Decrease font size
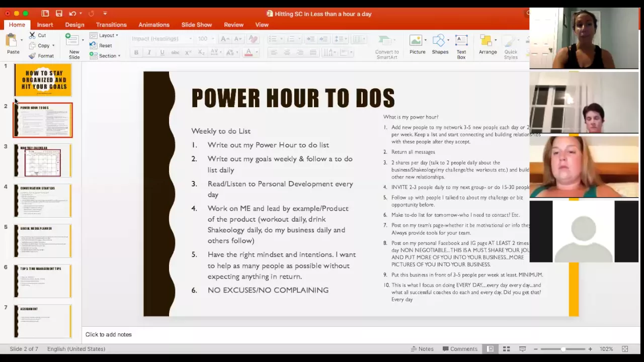This screenshot has height=362, width=644. [238, 39]
